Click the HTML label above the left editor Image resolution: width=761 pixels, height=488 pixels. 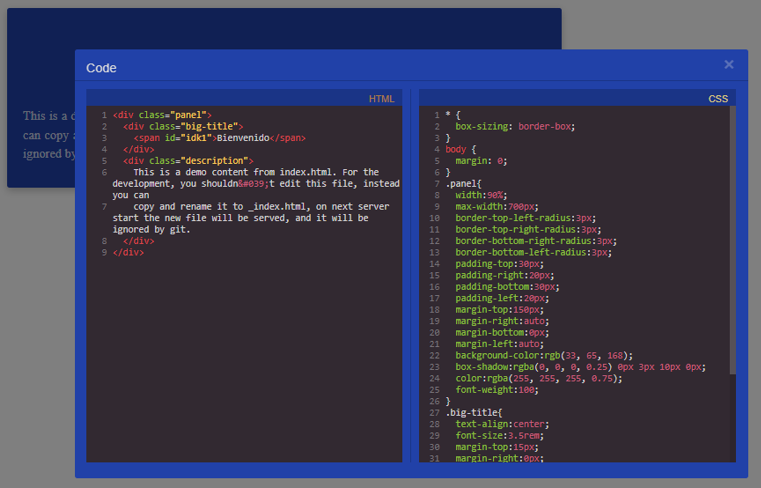[x=381, y=99]
